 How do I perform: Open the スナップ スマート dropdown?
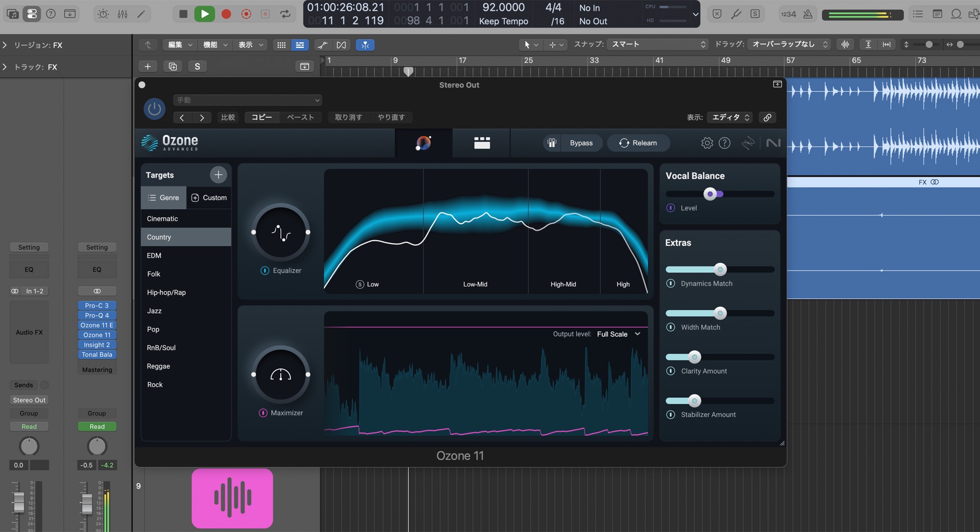(x=658, y=45)
